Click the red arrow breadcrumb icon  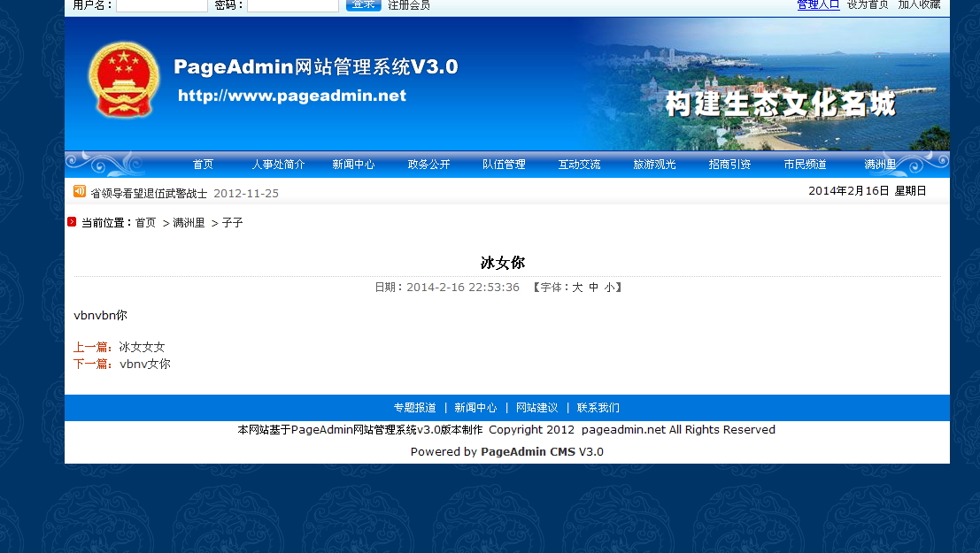click(x=72, y=222)
